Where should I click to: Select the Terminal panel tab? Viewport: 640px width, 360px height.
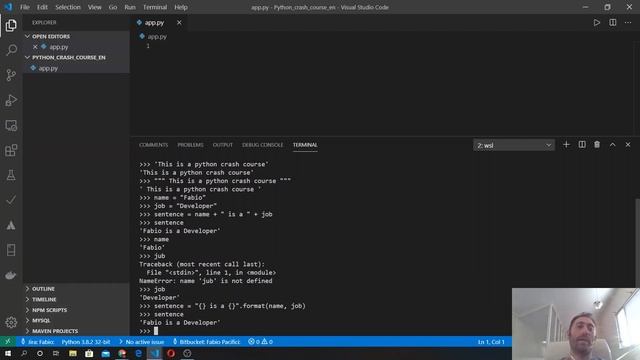click(305, 145)
